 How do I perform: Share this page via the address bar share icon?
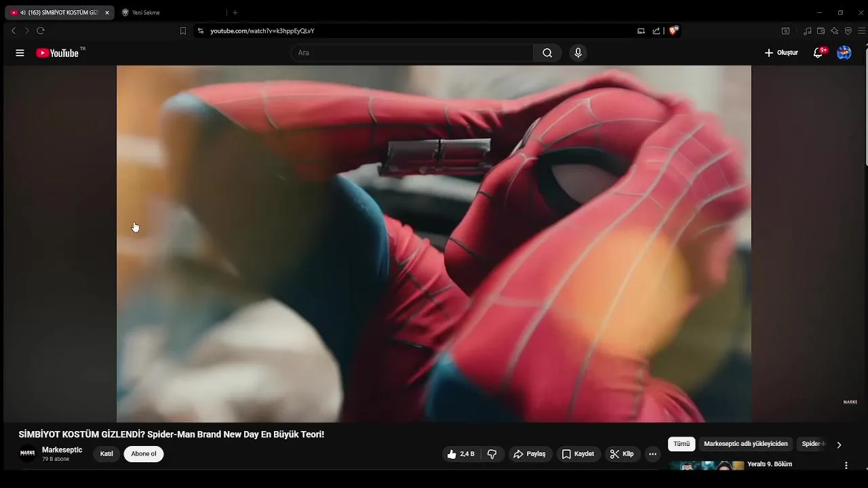(x=656, y=31)
